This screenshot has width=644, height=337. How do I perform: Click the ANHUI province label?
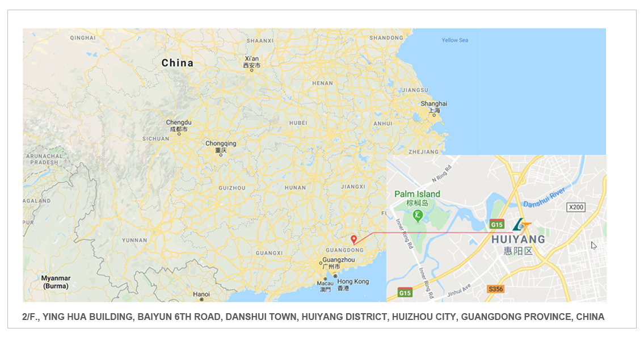(x=383, y=124)
